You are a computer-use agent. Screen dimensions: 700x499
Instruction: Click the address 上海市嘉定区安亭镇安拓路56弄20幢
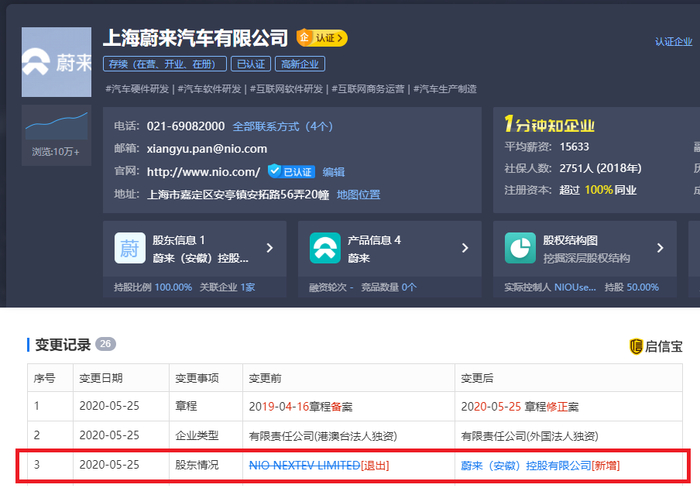pos(238,195)
